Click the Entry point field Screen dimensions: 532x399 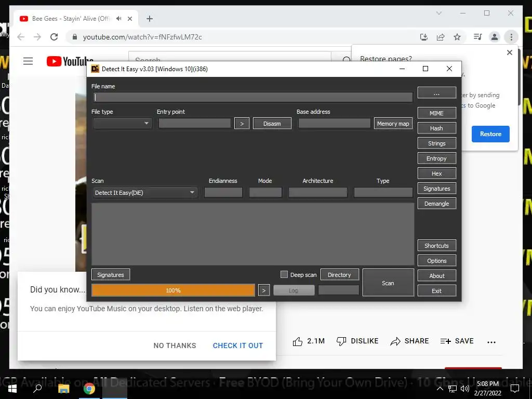(194, 124)
